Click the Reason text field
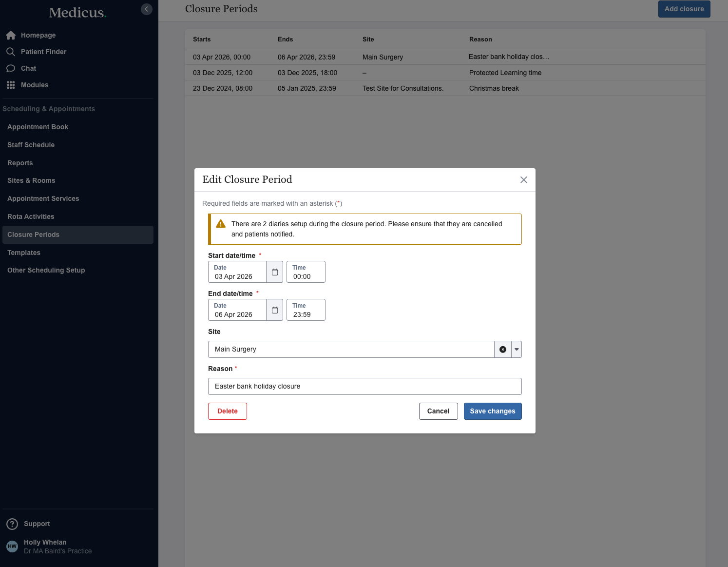This screenshot has height=567, width=728. point(364,386)
